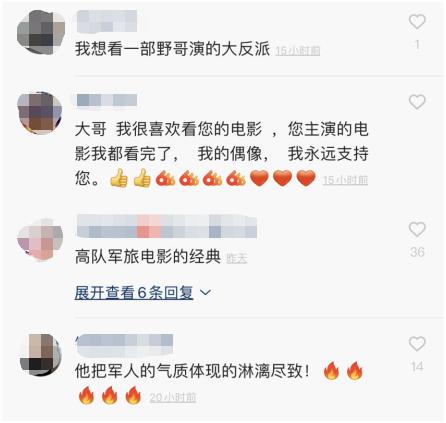
Task: Open blurred username above "我想看一部野哥演的大反派"
Action: (x=107, y=21)
